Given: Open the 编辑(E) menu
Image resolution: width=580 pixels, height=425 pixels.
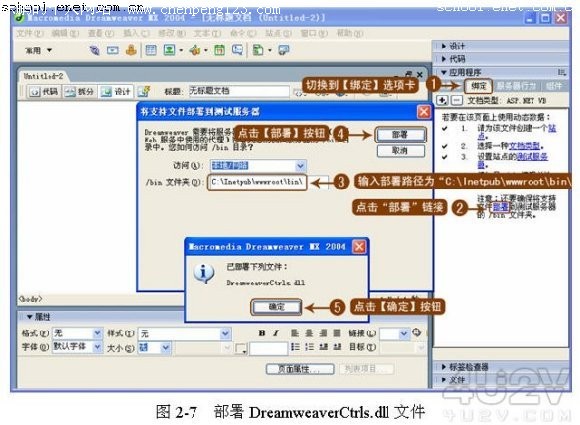Looking at the screenshot, I should tap(65, 33).
